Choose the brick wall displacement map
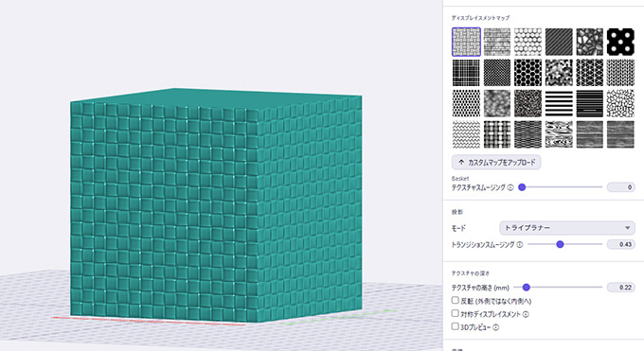The height and width of the screenshot is (351, 644). [x=497, y=42]
